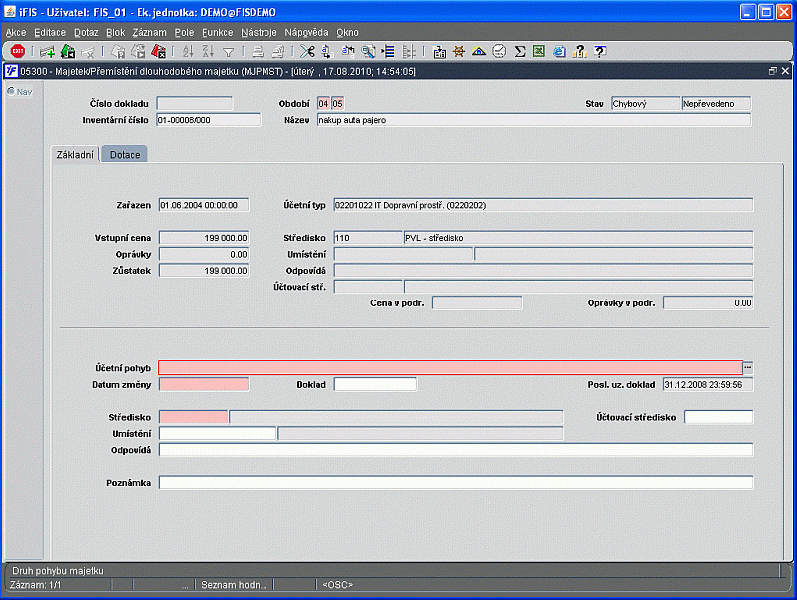
Task: Click the magnifier search icon
Action: (x=368, y=51)
